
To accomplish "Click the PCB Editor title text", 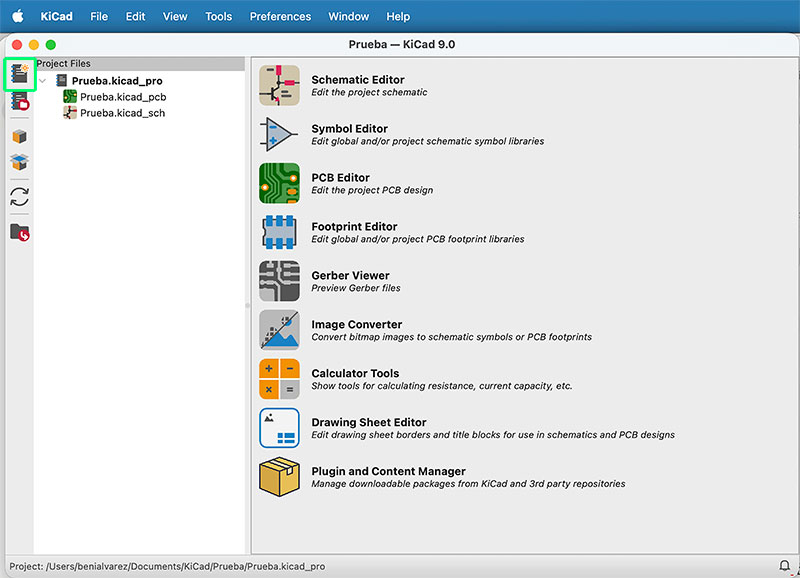I will [x=340, y=178].
